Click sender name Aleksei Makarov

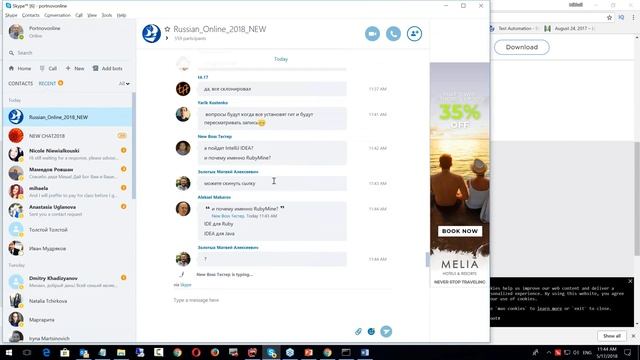pos(214,197)
